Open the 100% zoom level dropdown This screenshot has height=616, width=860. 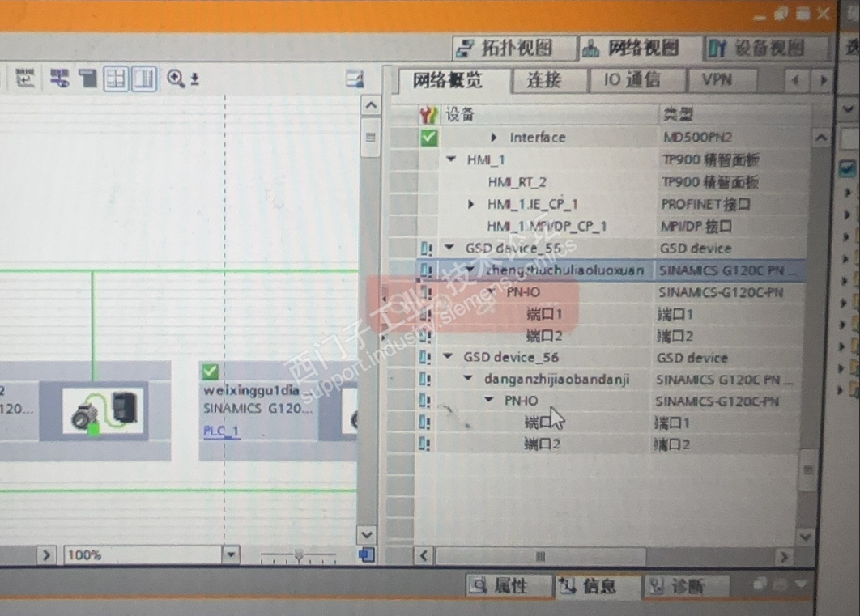tap(231, 554)
